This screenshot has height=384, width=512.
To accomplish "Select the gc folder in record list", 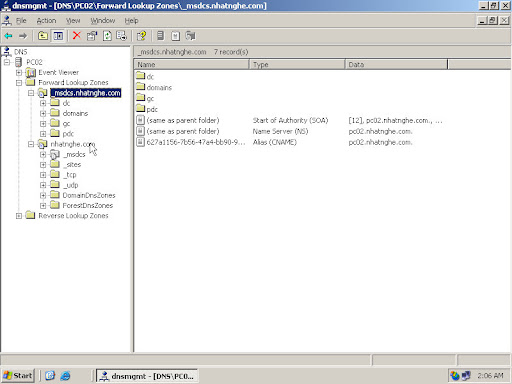I will click(x=145, y=99).
